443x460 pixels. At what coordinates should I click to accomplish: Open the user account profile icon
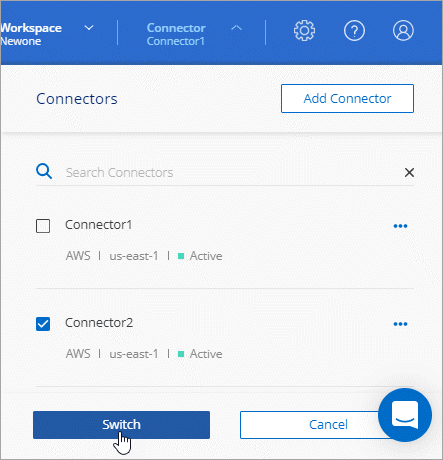403,31
